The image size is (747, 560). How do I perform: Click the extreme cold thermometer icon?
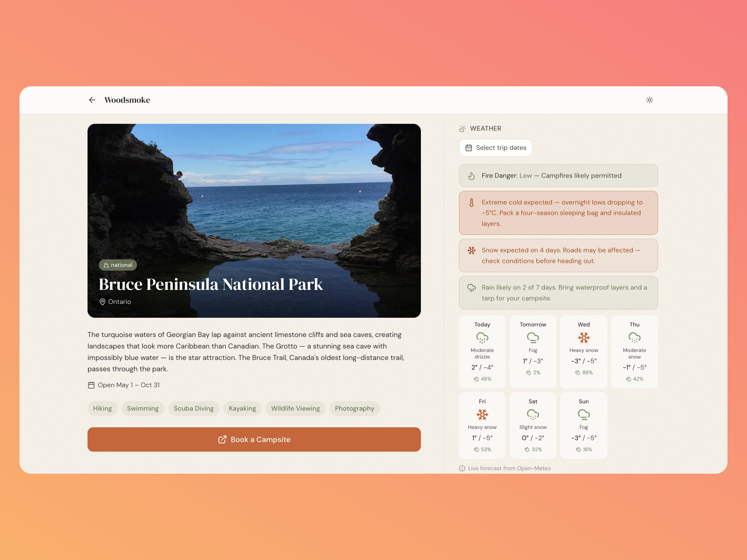[x=471, y=203]
